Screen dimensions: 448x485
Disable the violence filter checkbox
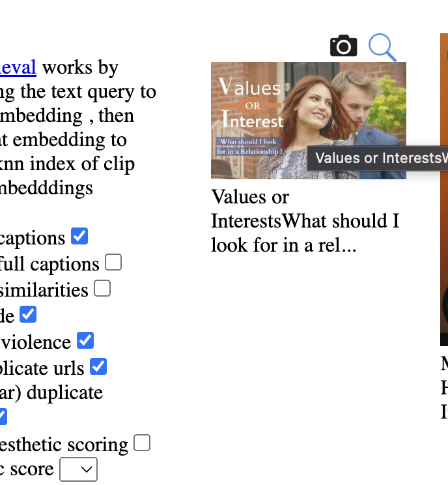85,340
